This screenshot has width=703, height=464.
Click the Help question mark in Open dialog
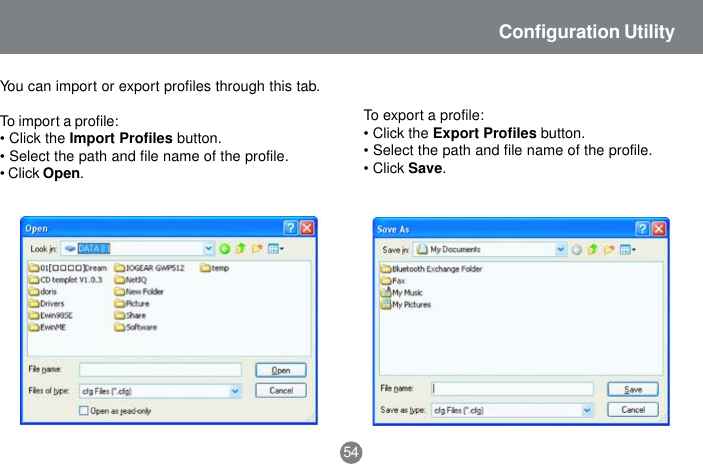(291, 228)
